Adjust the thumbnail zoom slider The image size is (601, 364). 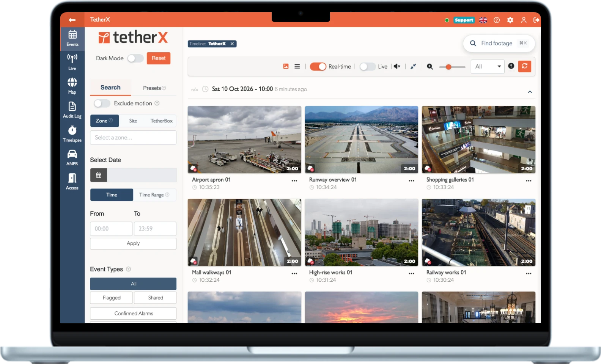coord(452,67)
